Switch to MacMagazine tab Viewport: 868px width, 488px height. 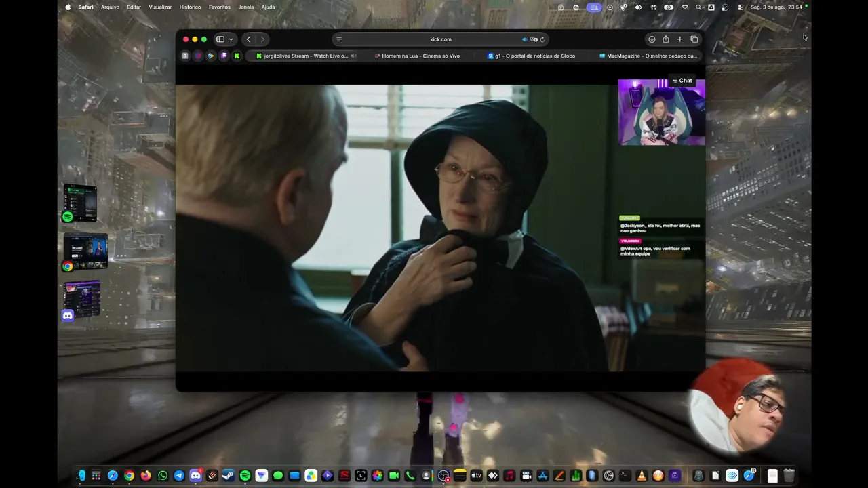(x=648, y=56)
